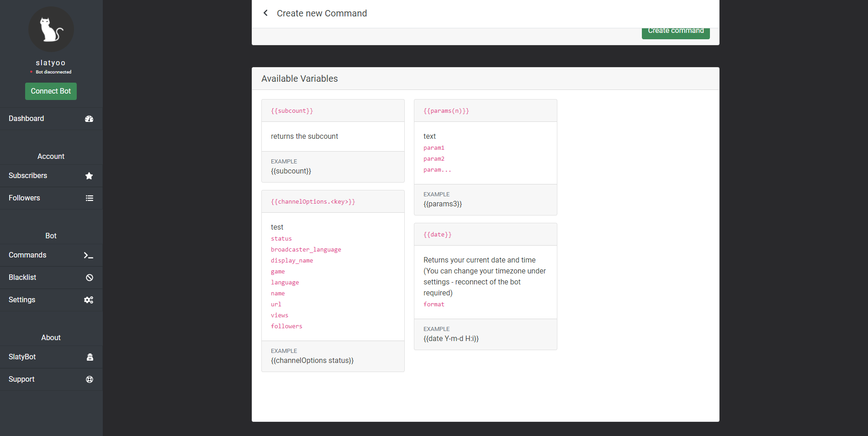Go to the Followers page

(24, 198)
